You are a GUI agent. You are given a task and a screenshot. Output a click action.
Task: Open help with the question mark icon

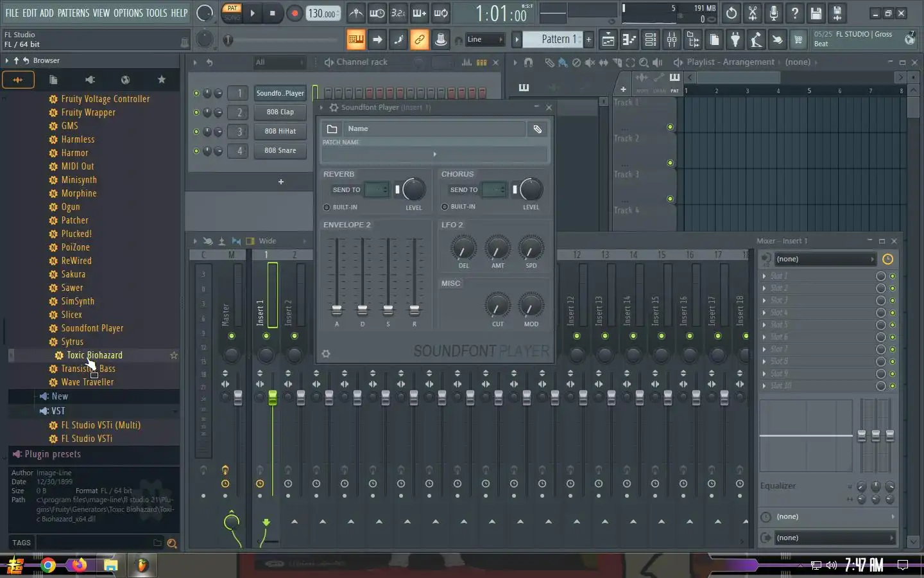tap(794, 13)
